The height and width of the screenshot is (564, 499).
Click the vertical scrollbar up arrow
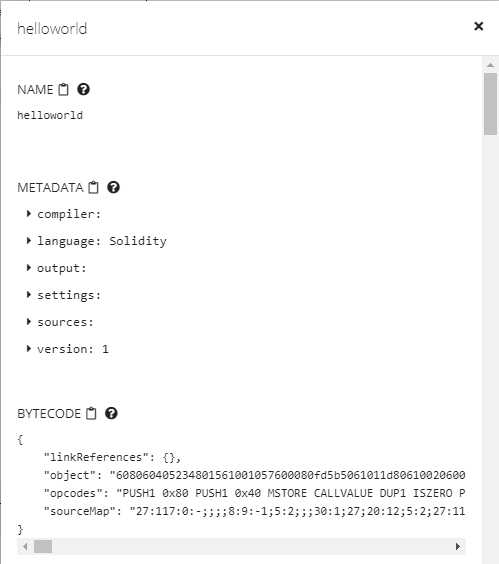click(490, 65)
